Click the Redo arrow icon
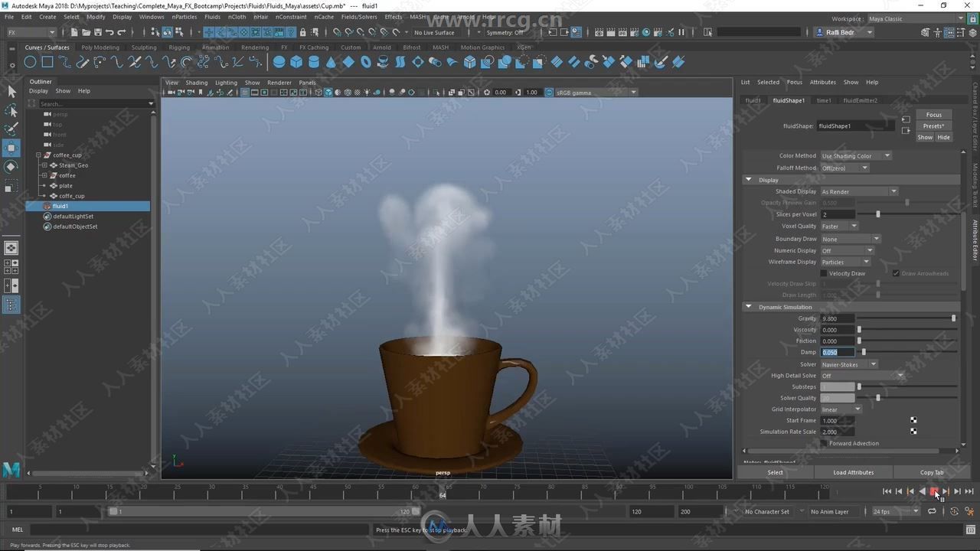The image size is (980, 551). (122, 32)
